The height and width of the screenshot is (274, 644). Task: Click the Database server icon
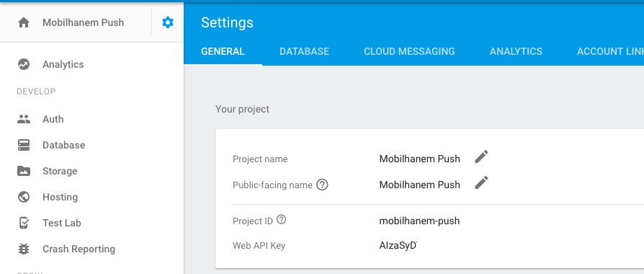[24, 145]
